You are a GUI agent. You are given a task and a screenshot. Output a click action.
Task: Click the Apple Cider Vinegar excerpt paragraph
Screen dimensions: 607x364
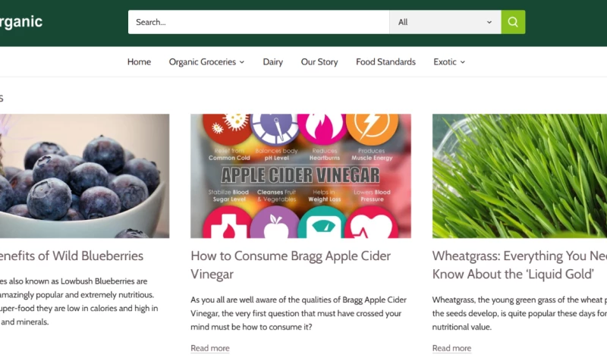click(298, 313)
